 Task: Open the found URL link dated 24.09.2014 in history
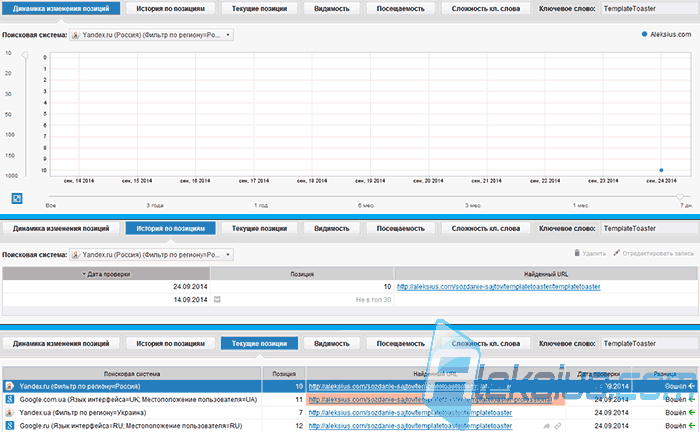click(499, 287)
